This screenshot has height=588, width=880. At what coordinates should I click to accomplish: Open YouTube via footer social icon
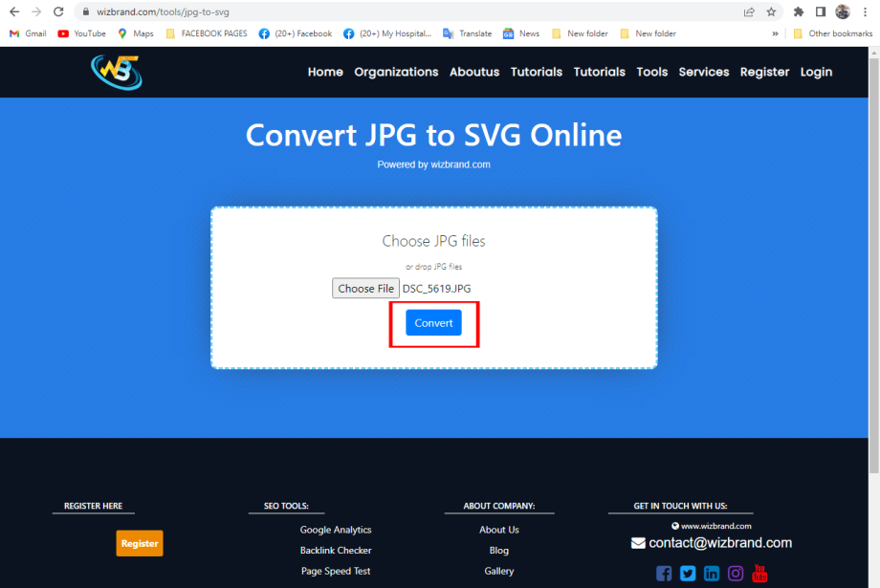pos(759,574)
